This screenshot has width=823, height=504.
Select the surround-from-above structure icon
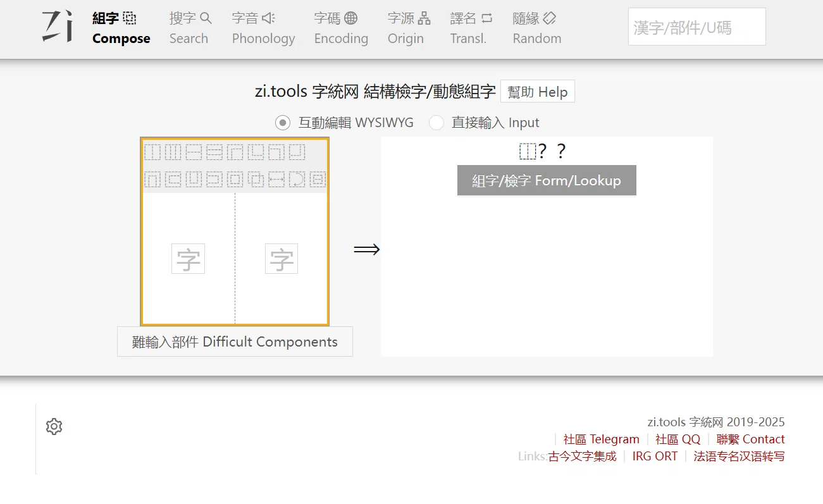[x=152, y=179]
